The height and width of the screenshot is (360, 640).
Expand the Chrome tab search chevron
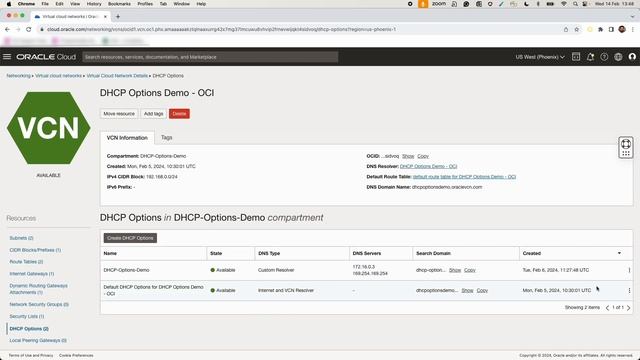click(632, 16)
